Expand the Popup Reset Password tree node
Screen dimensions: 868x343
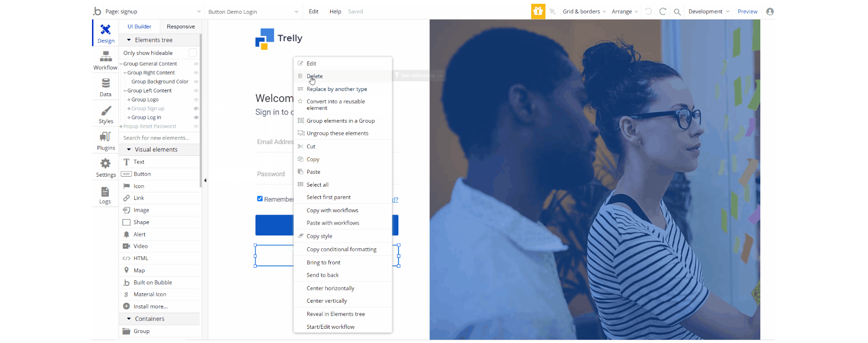click(x=121, y=126)
